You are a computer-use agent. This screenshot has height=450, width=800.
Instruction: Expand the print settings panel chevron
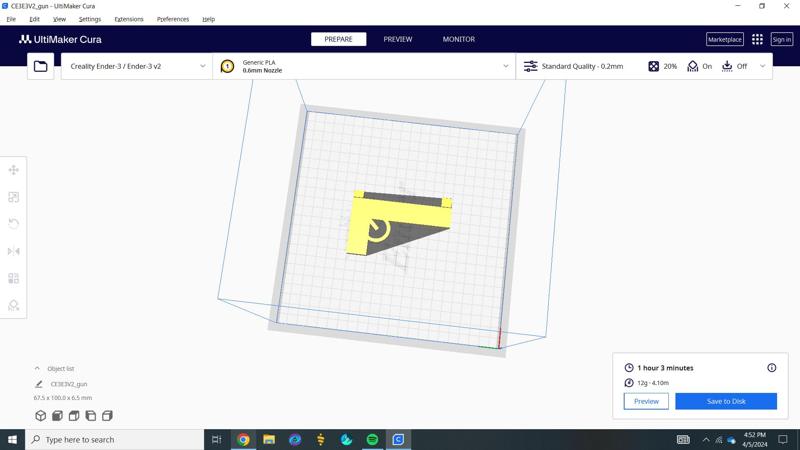pyautogui.click(x=762, y=66)
